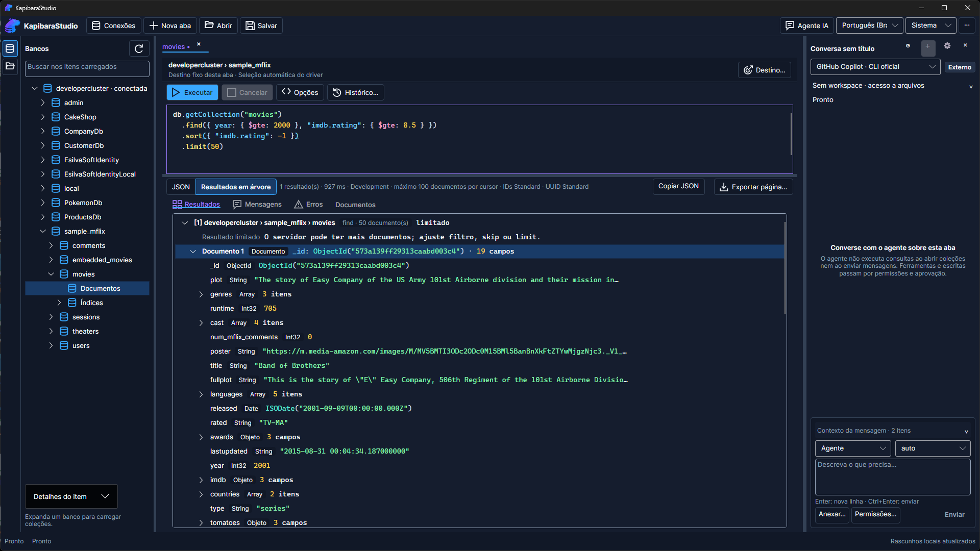Collapse the sample_mflix database
This screenshot has width=980, height=551.
(x=43, y=231)
